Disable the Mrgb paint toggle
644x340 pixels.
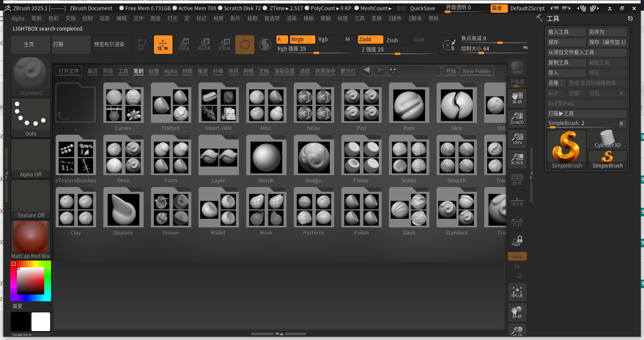pos(302,39)
